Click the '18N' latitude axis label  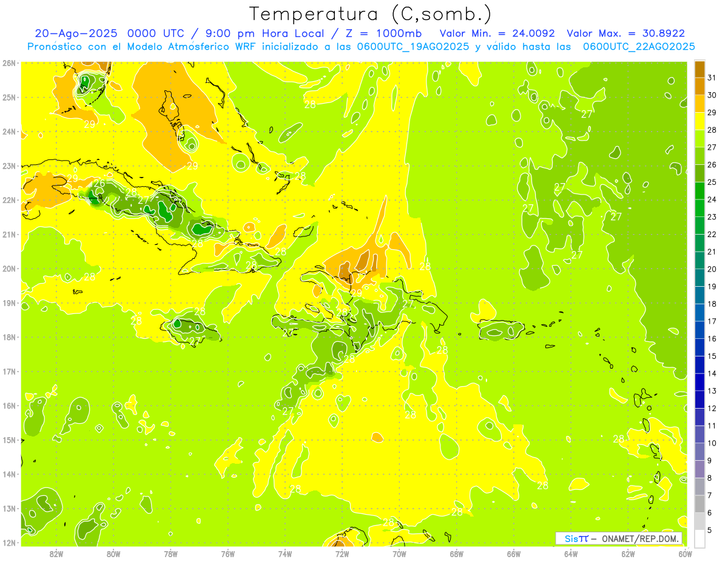8,337
